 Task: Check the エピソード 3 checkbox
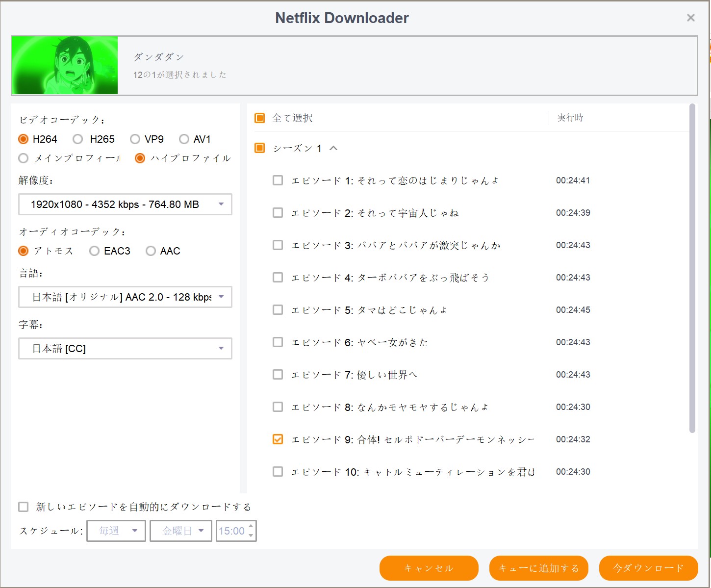[x=278, y=245]
